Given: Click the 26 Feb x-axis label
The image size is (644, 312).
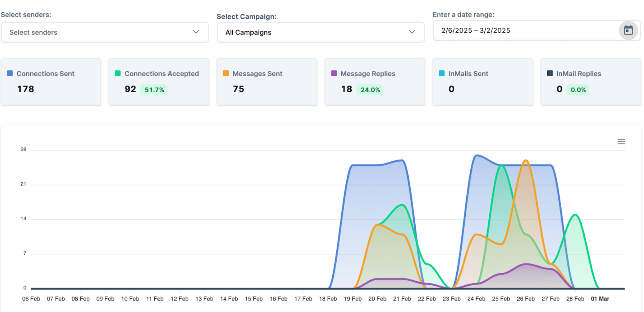Looking at the screenshot, I should [x=526, y=299].
